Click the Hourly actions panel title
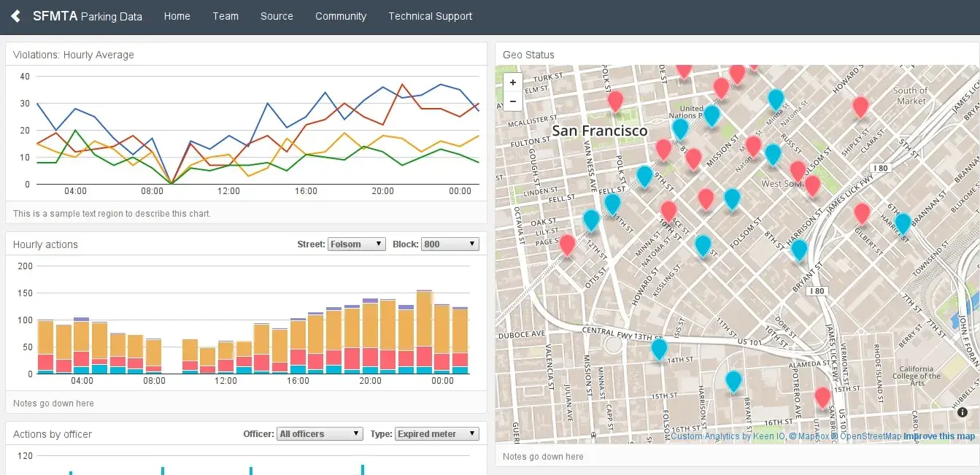The image size is (980, 475). (45, 244)
